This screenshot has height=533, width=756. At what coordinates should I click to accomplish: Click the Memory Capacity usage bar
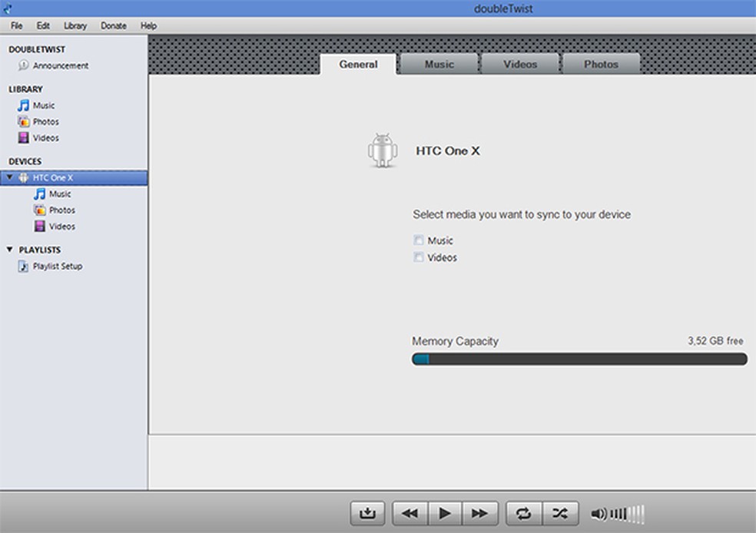(579, 359)
